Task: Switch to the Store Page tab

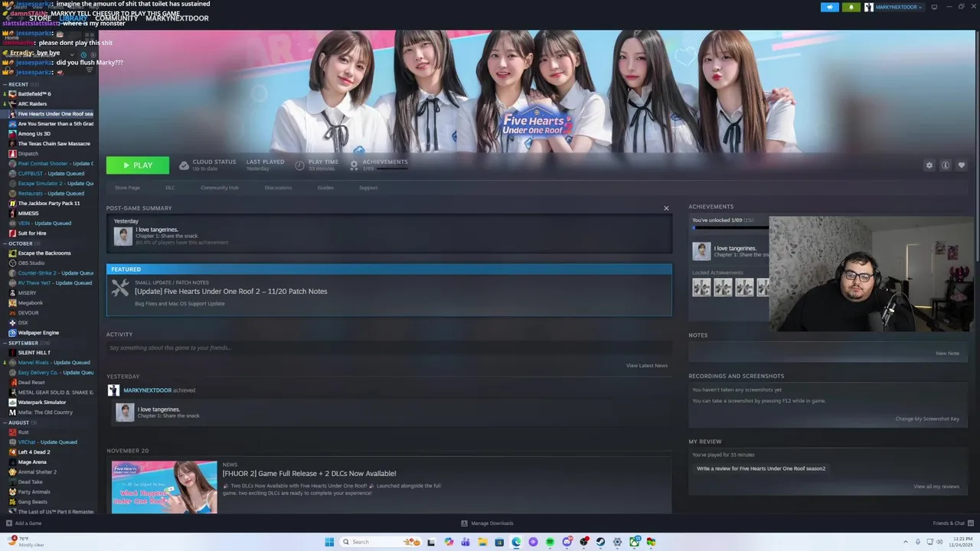Action: pos(127,187)
